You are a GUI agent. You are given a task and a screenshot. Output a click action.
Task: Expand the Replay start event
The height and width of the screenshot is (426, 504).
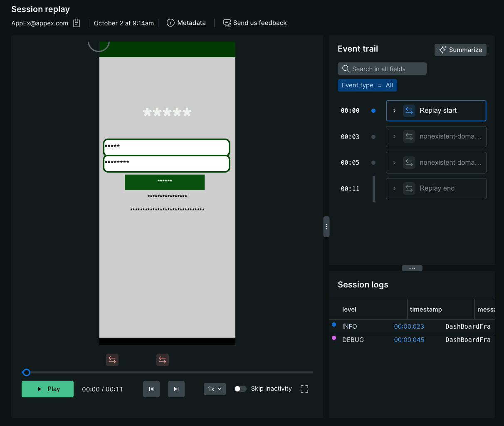394,111
